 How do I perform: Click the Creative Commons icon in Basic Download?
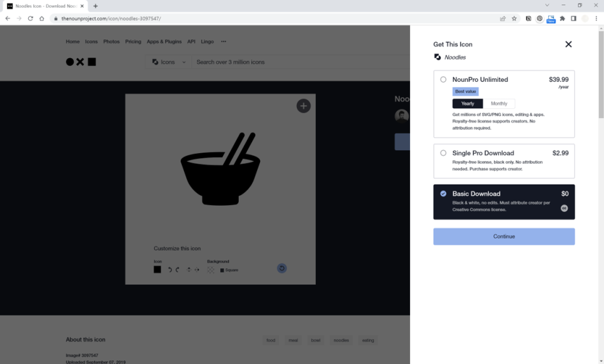[x=564, y=208]
